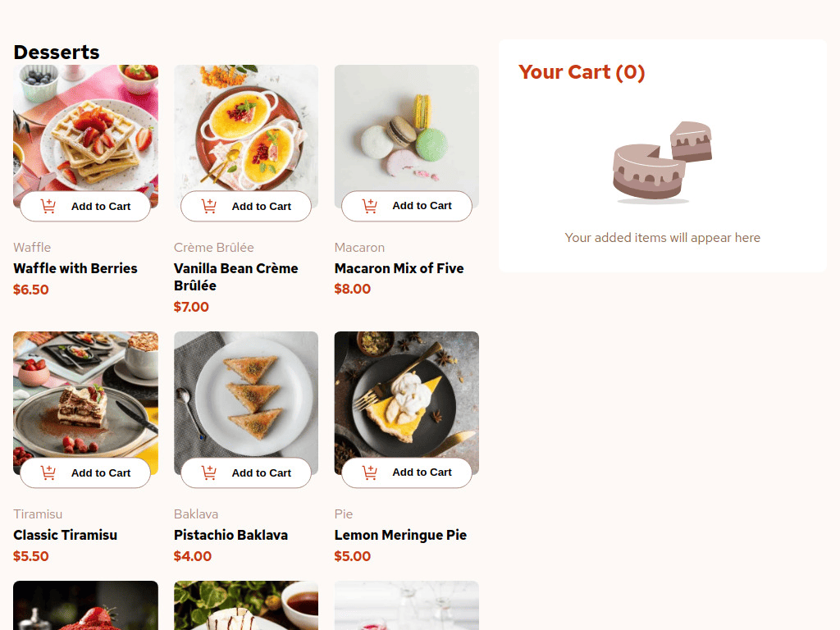The image size is (840, 630).
Task: Add Pistachio Baklava to cart
Action: pos(246,472)
